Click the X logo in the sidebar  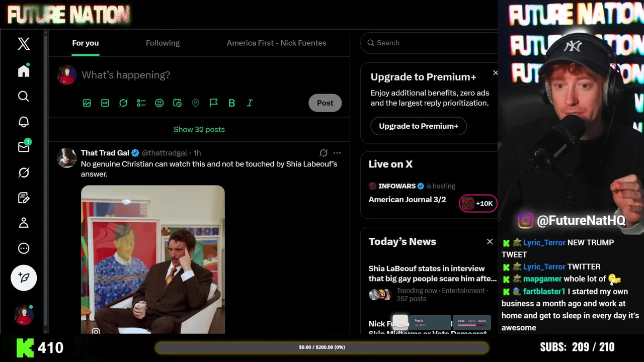(x=24, y=44)
